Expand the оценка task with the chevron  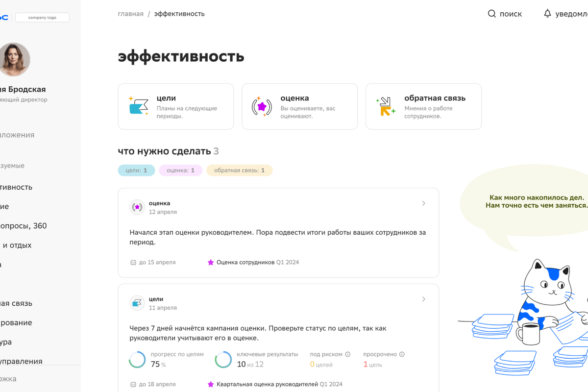click(x=424, y=203)
